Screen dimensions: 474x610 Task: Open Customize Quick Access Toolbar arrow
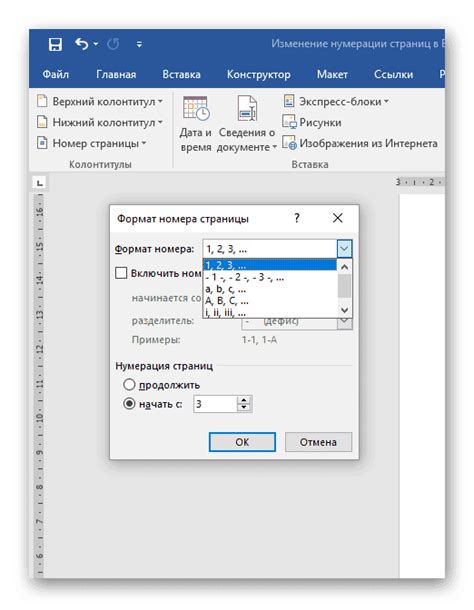click(x=139, y=44)
